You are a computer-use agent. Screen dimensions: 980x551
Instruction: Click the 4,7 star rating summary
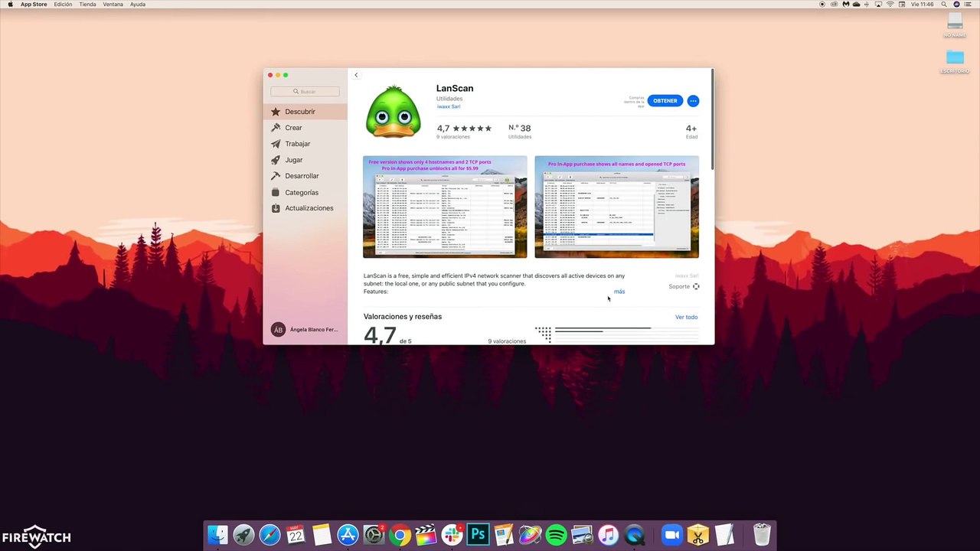click(x=464, y=132)
